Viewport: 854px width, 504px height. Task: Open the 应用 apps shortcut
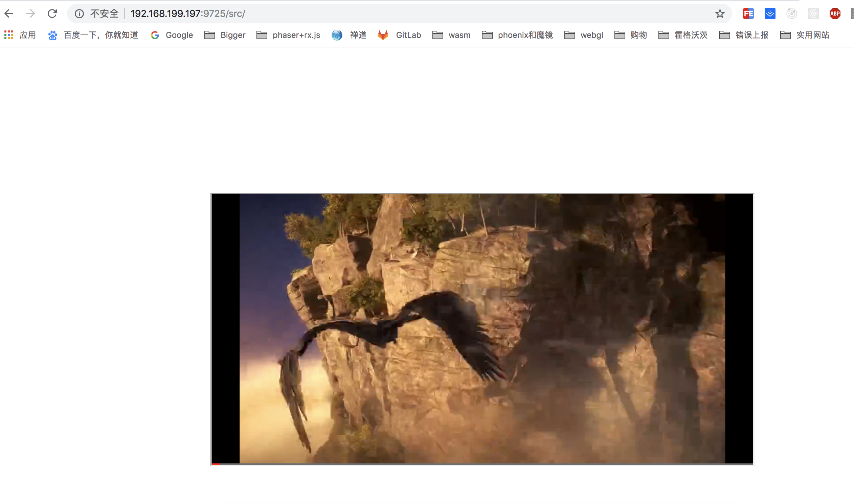20,35
